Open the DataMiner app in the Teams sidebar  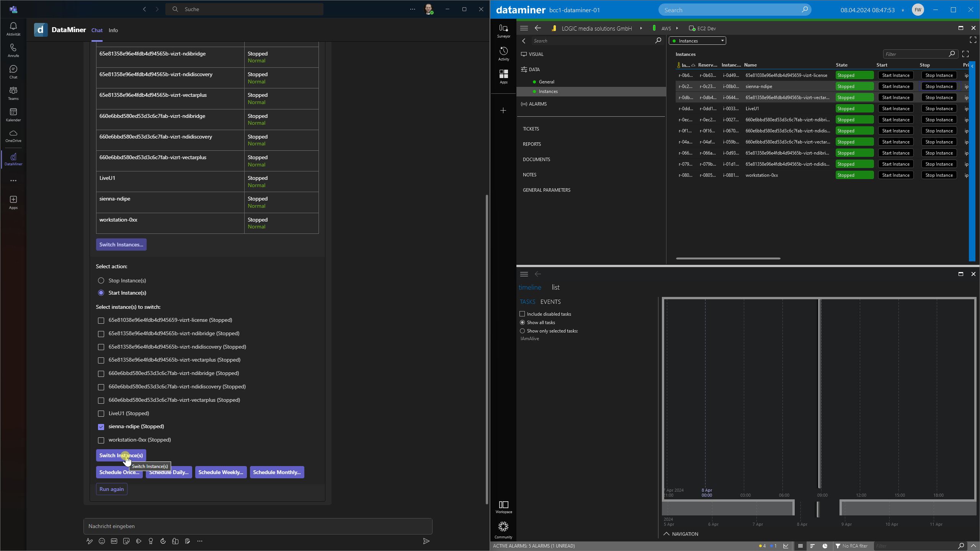point(13,159)
